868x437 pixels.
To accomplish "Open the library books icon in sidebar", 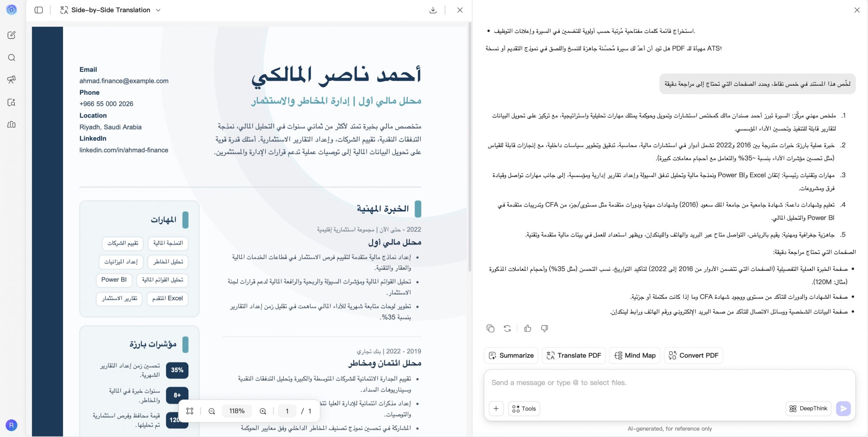I will point(12,124).
